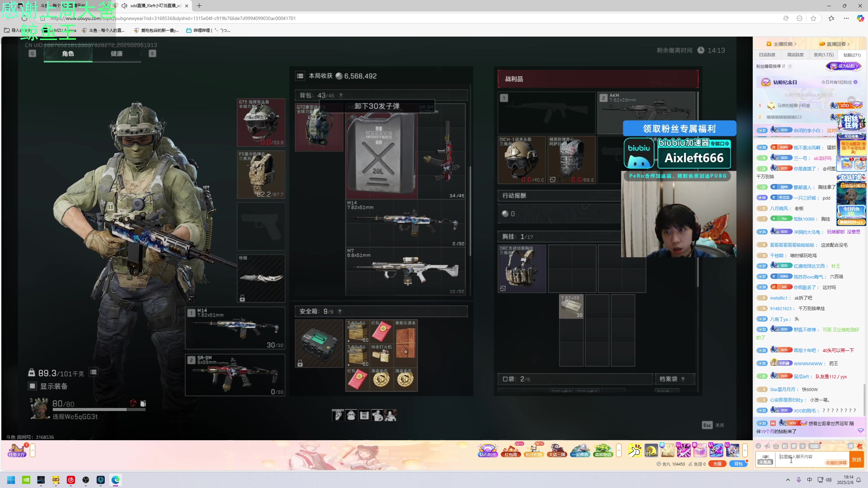Click the 发送 send button
This screenshot has height=488, width=868.
[x=856, y=459]
